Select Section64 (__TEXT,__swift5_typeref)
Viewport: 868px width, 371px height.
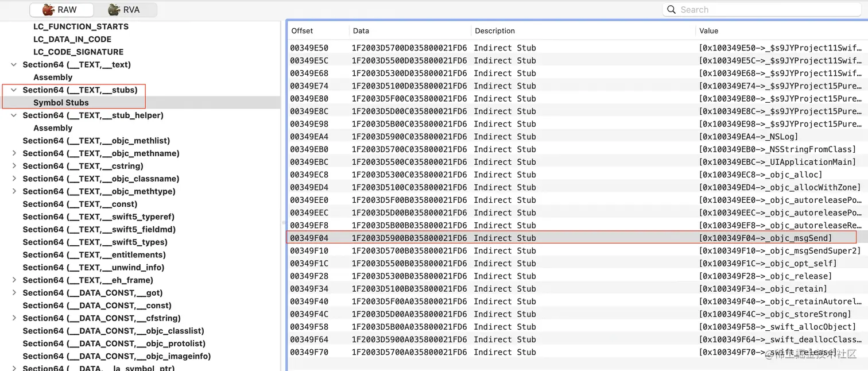click(99, 217)
